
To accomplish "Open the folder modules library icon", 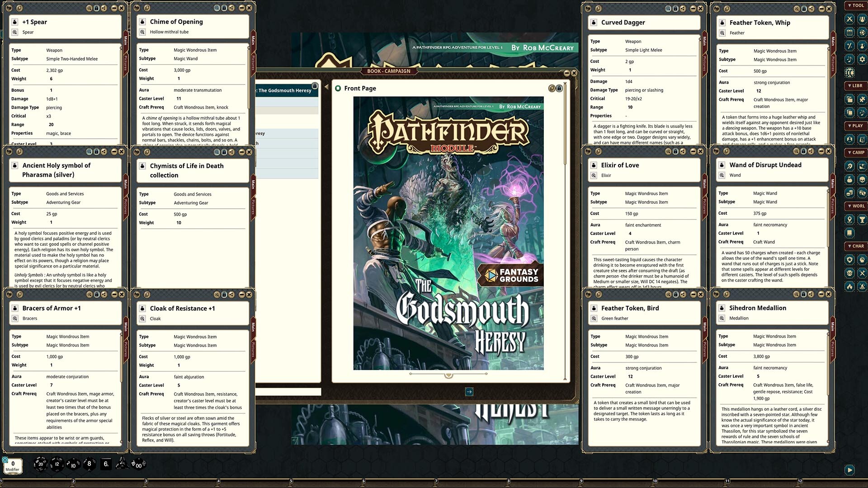I will [849, 99].
